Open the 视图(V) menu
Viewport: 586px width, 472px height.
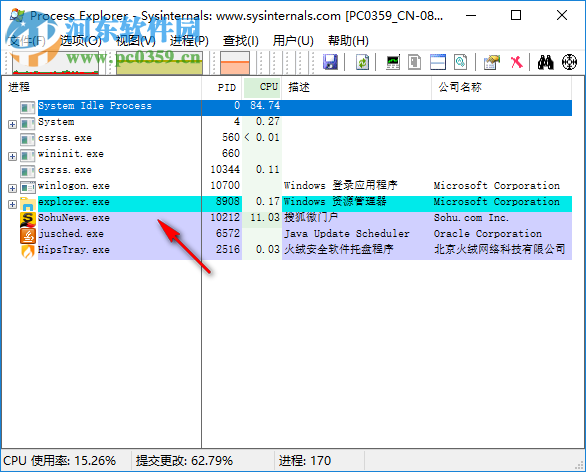pos(136,40)
